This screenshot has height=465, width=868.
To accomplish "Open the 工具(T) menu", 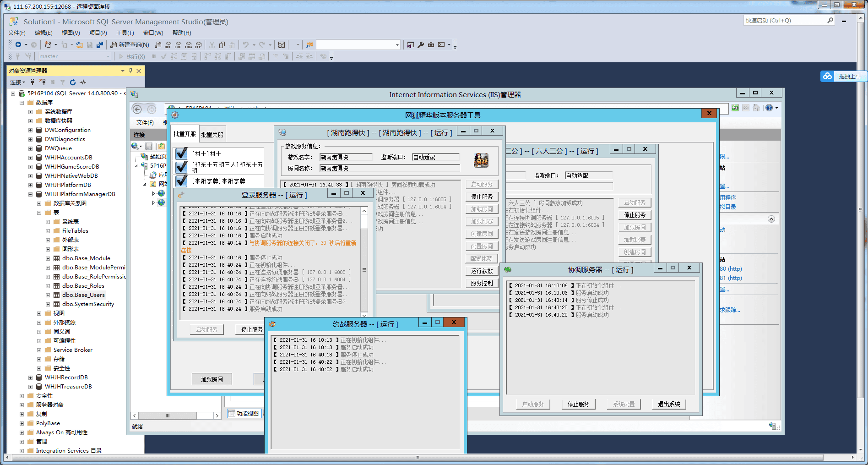I will 125,33.
